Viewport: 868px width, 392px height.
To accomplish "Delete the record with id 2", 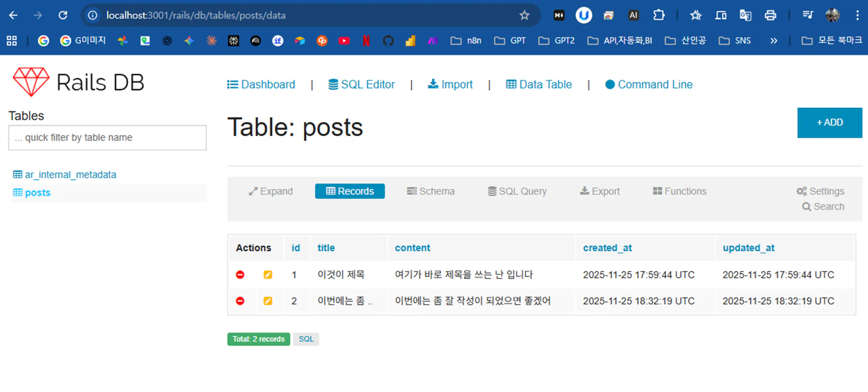I will [x=240, y=301].
